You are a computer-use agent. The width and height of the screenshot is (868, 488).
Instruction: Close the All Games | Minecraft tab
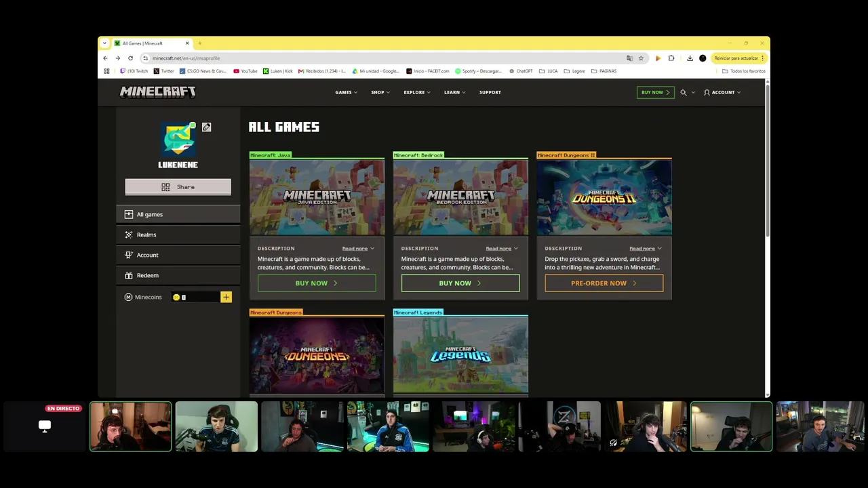187,43
